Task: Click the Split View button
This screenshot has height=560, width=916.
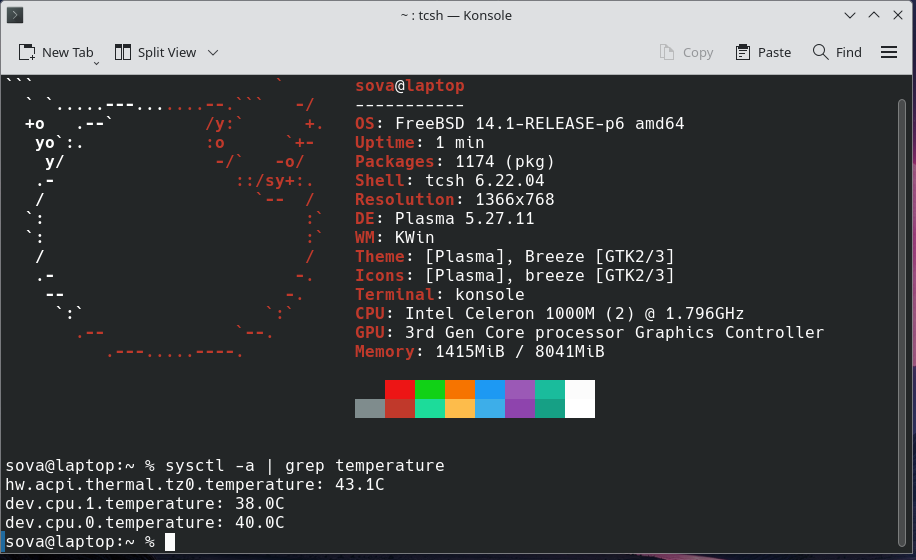Action: pos(155,53)
